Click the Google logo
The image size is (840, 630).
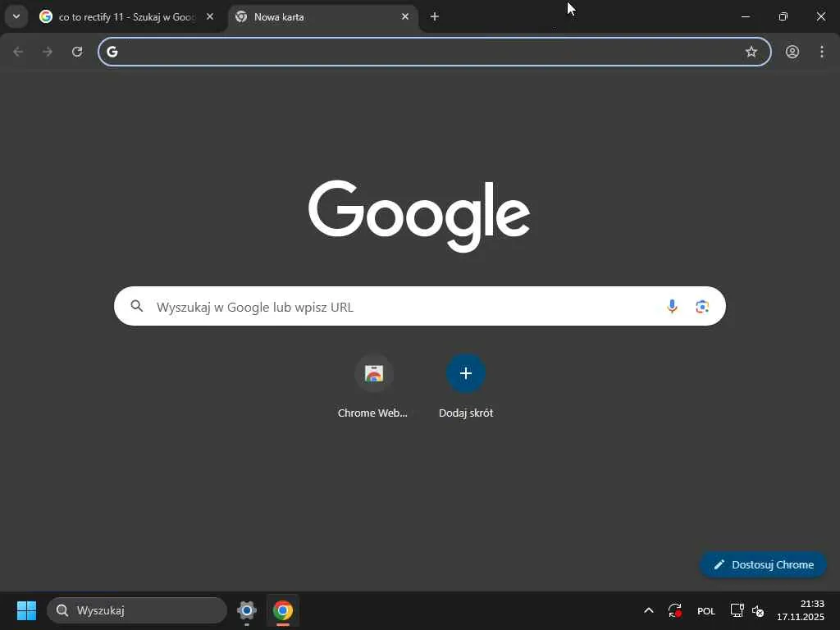click(419, 216)
